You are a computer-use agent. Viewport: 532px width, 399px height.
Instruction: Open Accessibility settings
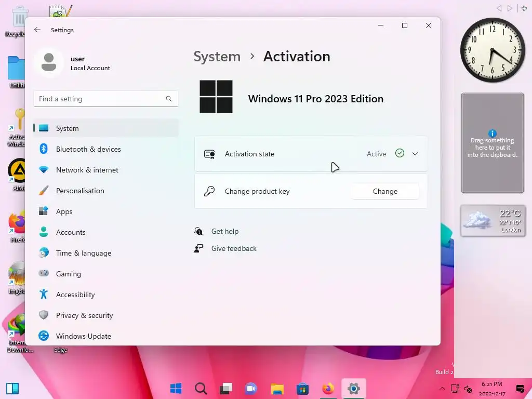pyautogui.click(x=106, y=295)
